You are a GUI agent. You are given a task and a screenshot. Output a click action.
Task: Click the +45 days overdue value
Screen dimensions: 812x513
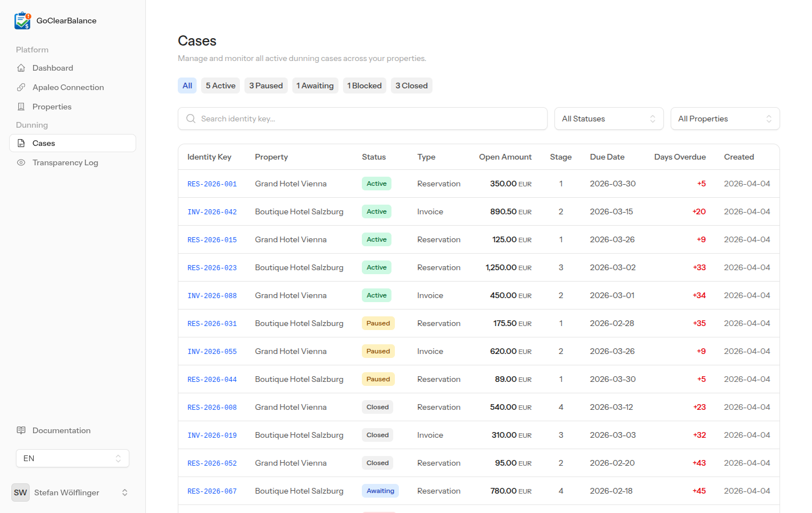click(699, 491)
